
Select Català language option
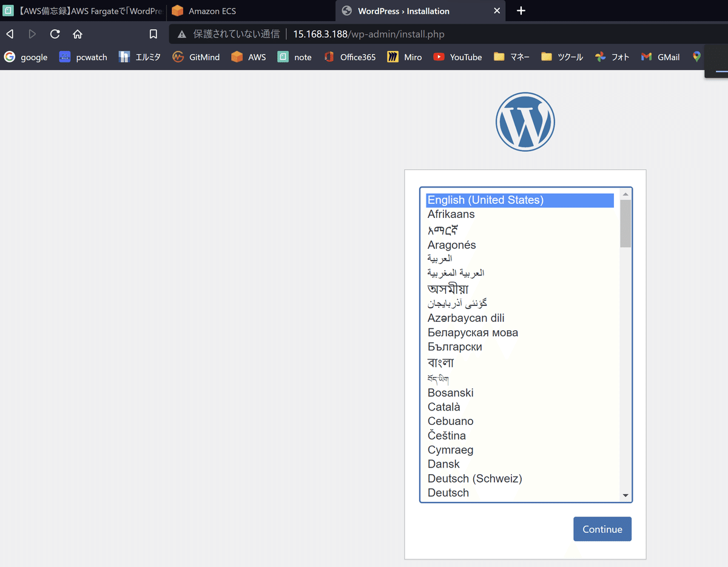(520, 407)
